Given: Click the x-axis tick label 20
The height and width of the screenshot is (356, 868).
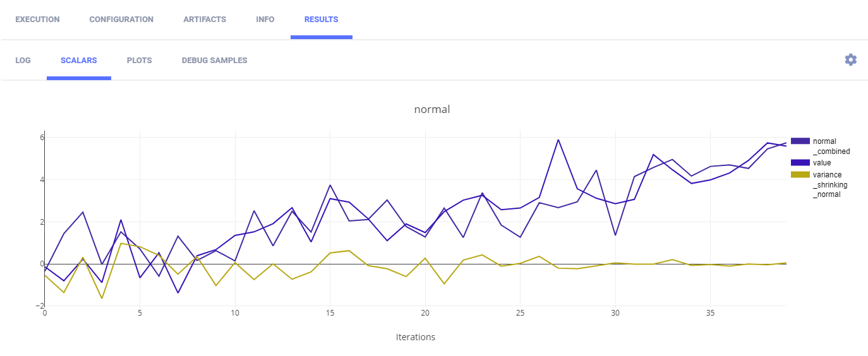Looking at the screenshot, I should click(425, 313).
